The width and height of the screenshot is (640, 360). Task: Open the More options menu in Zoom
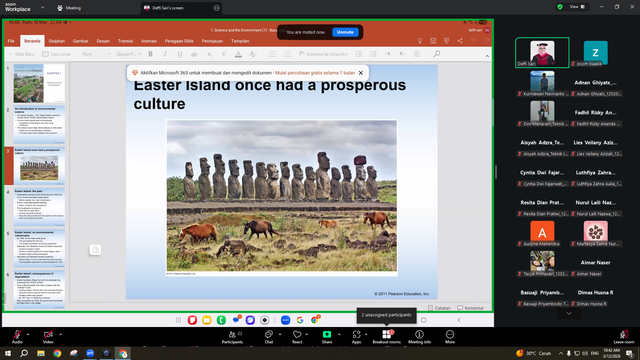coord(450,336)
